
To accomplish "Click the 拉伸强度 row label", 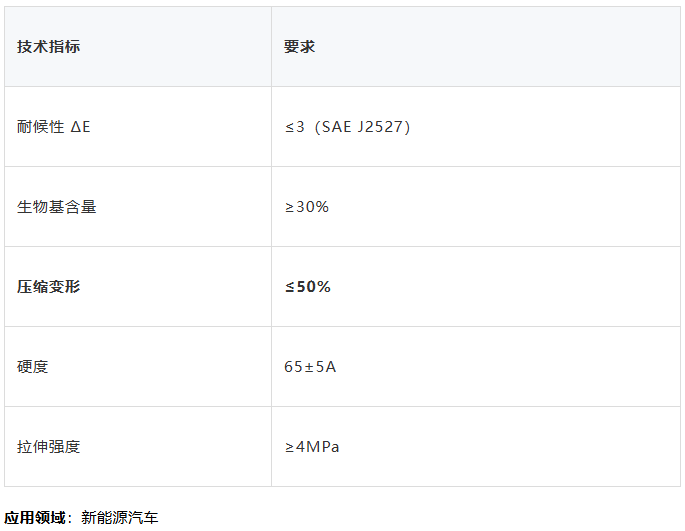I will pyautogui.click(x=48, y=447).
